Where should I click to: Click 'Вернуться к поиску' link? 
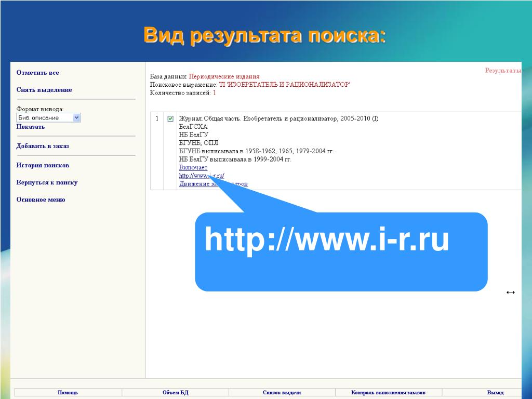tap(47, 182)
